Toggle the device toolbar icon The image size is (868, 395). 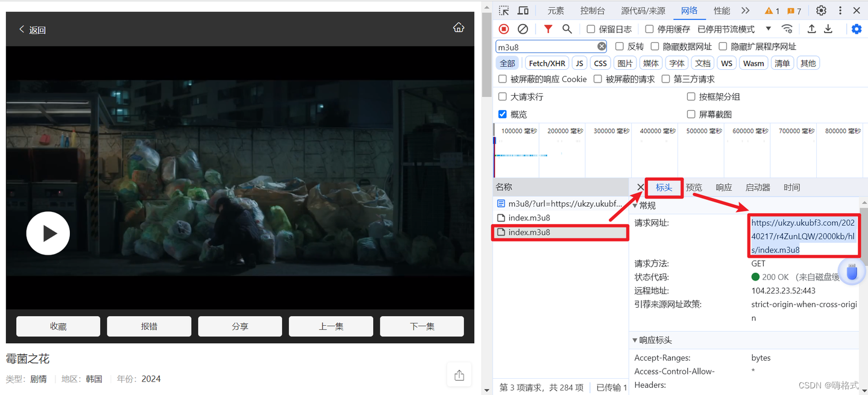(523, 10)
